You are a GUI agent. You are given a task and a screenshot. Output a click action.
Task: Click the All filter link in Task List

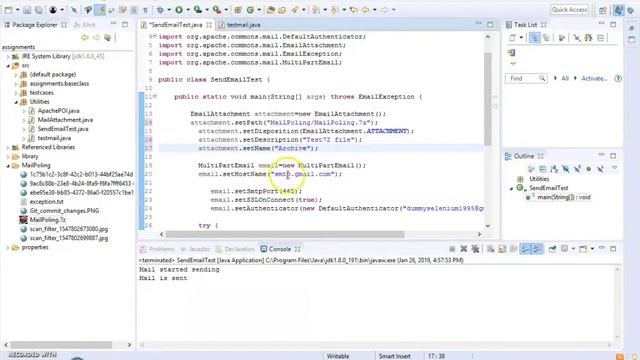tap(565, 78)
